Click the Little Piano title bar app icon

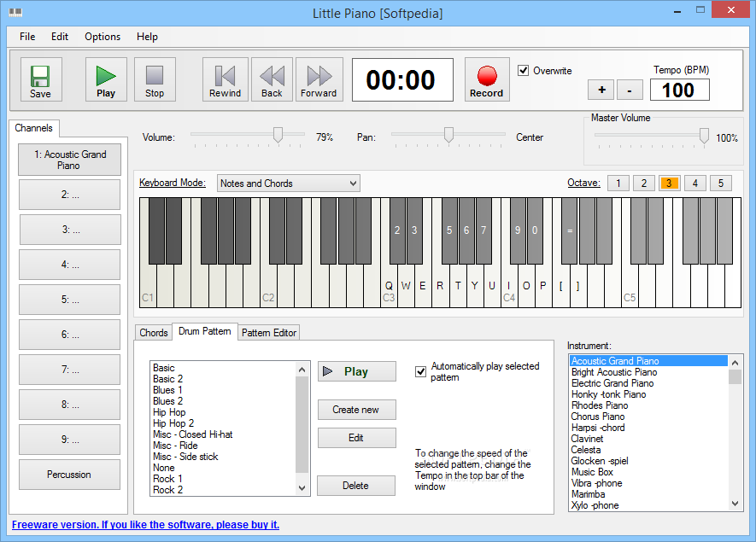click(x=15, y=12)
